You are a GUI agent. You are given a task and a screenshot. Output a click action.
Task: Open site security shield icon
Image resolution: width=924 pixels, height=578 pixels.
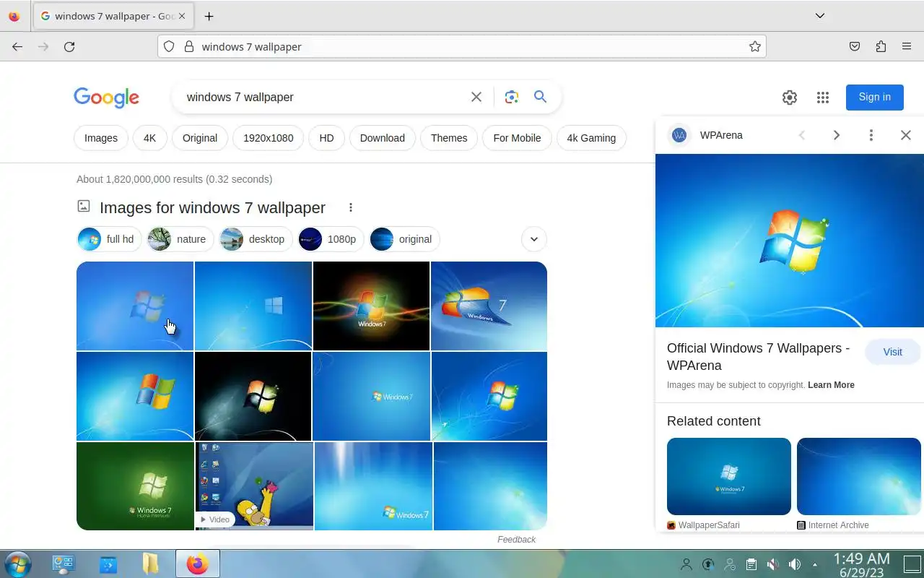tap(169, 46)
